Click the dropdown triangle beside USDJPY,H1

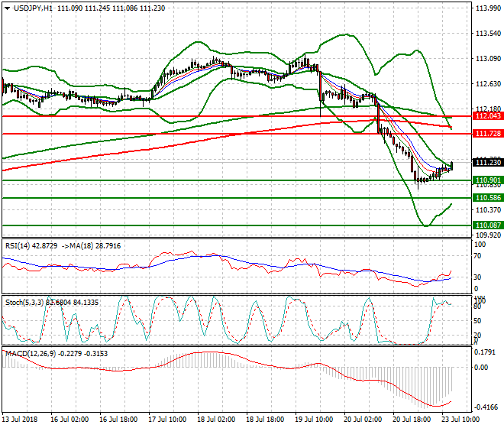click(6, 8)
